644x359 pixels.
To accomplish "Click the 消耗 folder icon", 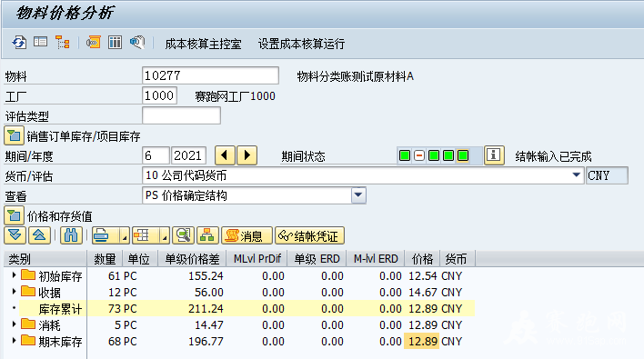I will [x=28, y=324].
